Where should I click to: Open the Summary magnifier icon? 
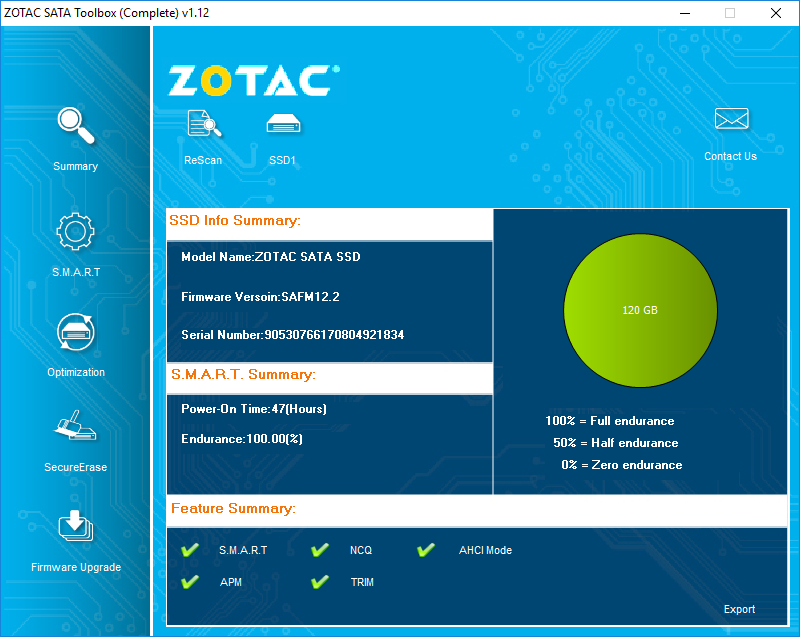(x=76, y=125)
